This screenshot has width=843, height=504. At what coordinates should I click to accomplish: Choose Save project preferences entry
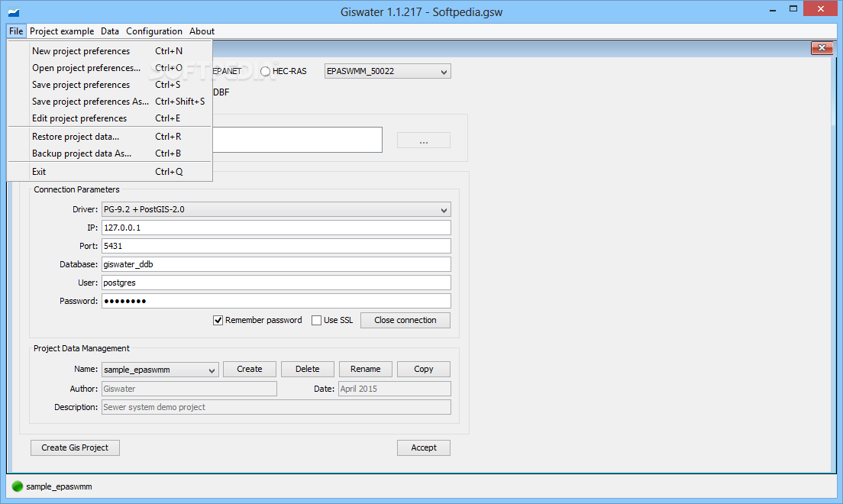[x=110, y=85]
